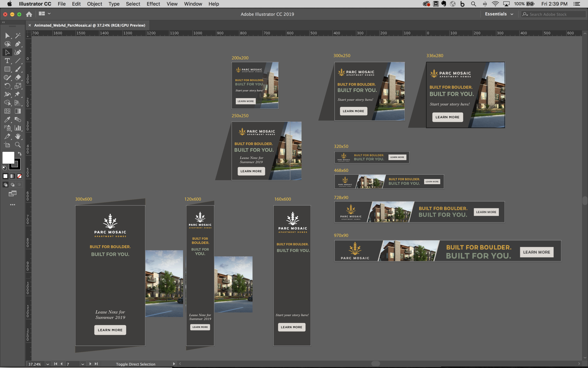The height and width of the screenshot is (368, 588).
Task: Close the Animated_WebAd_ParcMosaic.ai document tab
Action: (30, 25)
